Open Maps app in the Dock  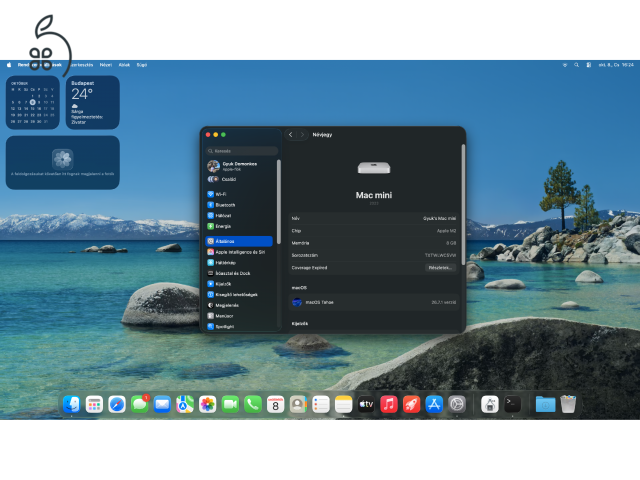tap(185, 404)
